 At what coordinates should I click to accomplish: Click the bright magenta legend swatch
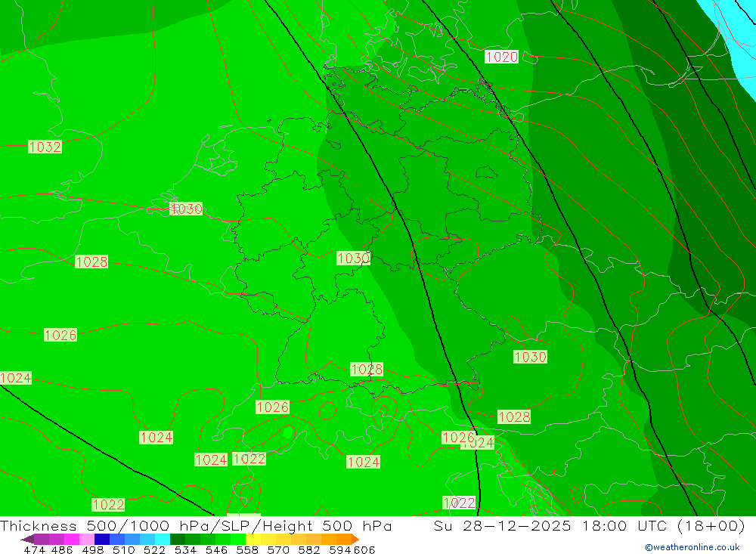(72, 539)
